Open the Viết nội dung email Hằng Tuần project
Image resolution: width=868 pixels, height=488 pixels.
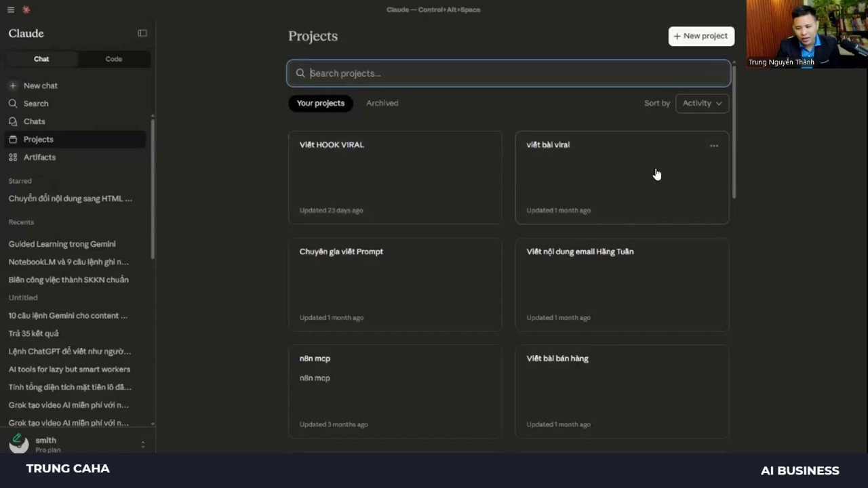tap(623, 285)
